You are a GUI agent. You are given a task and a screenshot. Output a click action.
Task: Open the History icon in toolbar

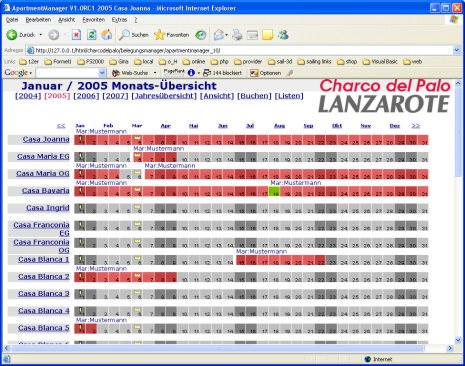pos(201,35)
